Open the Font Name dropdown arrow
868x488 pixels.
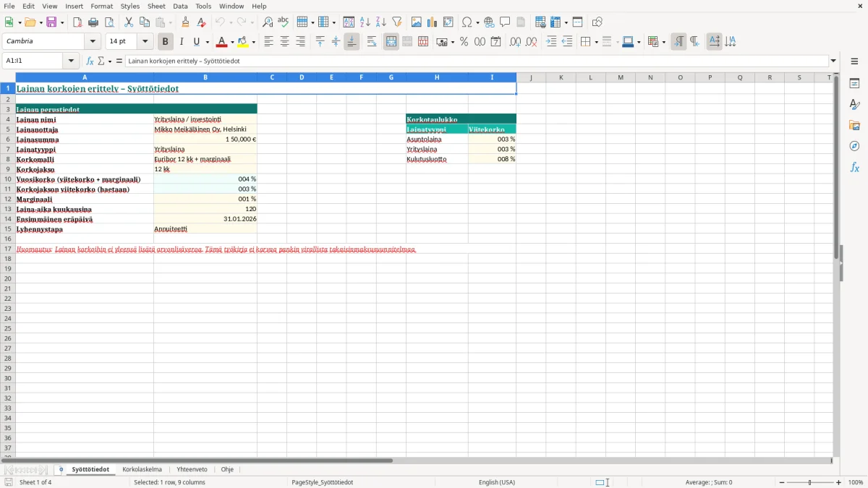93,42
